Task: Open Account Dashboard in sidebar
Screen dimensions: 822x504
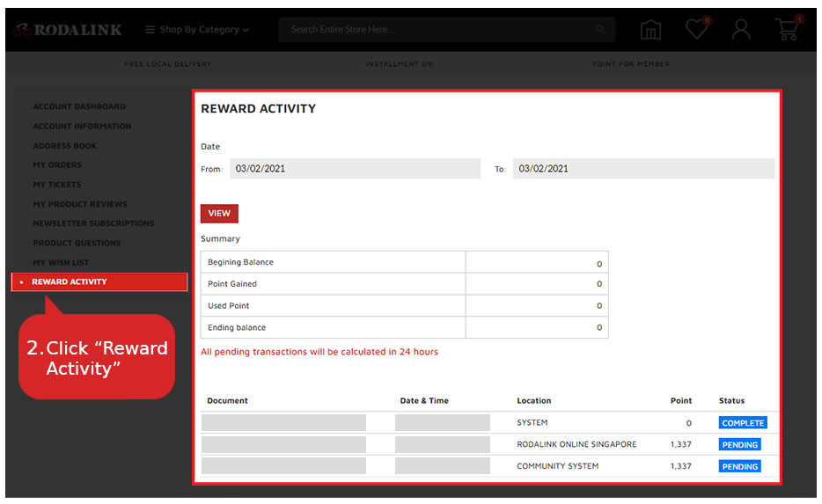Action: (79, 106)
